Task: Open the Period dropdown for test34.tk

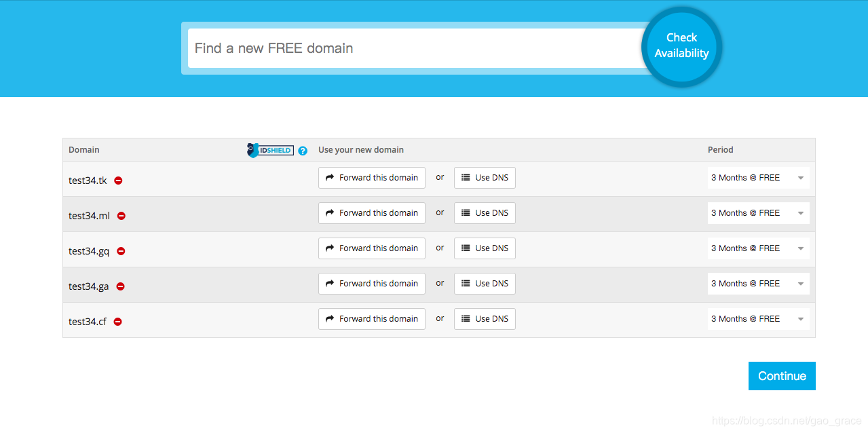Action: coord(759,178)
